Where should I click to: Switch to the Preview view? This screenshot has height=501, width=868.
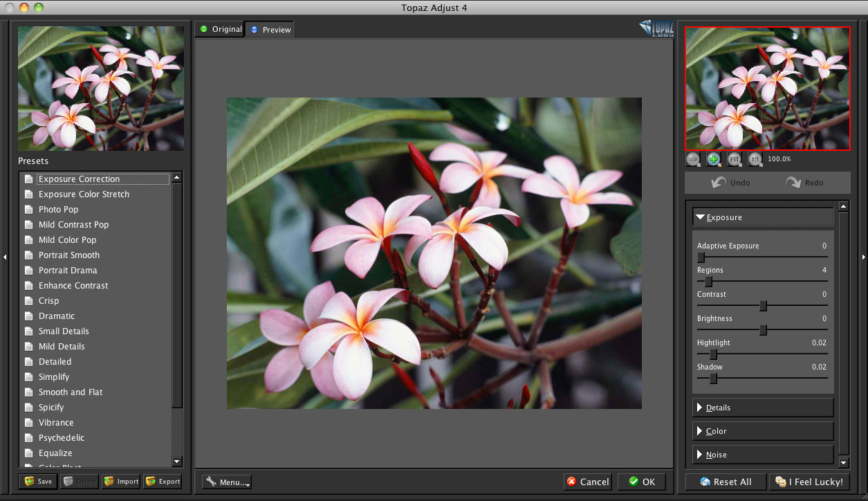pos(270,30)
